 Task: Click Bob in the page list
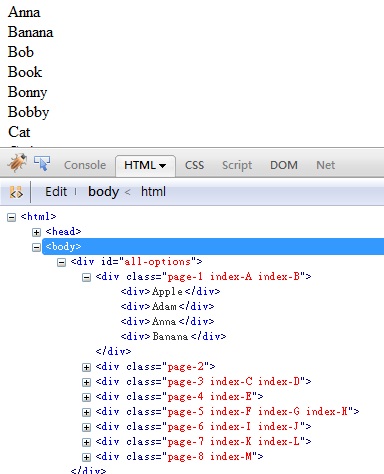[x=21, y=52]
